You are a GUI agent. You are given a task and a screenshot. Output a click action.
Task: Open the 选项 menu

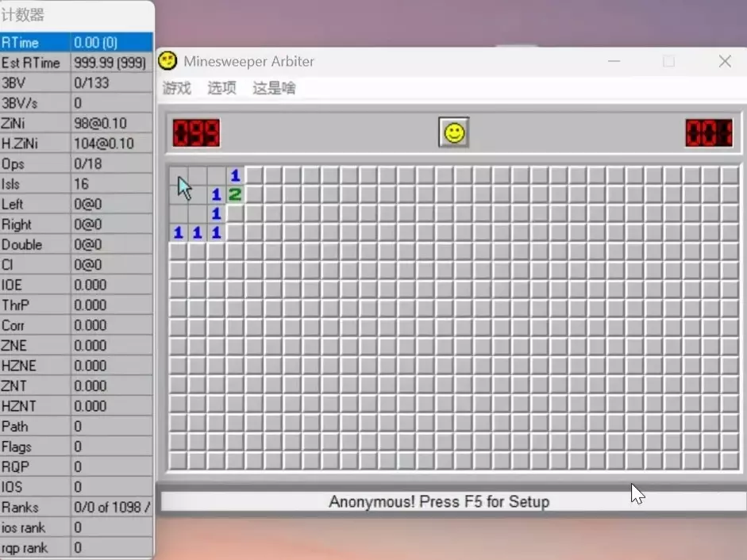point(221,88)
